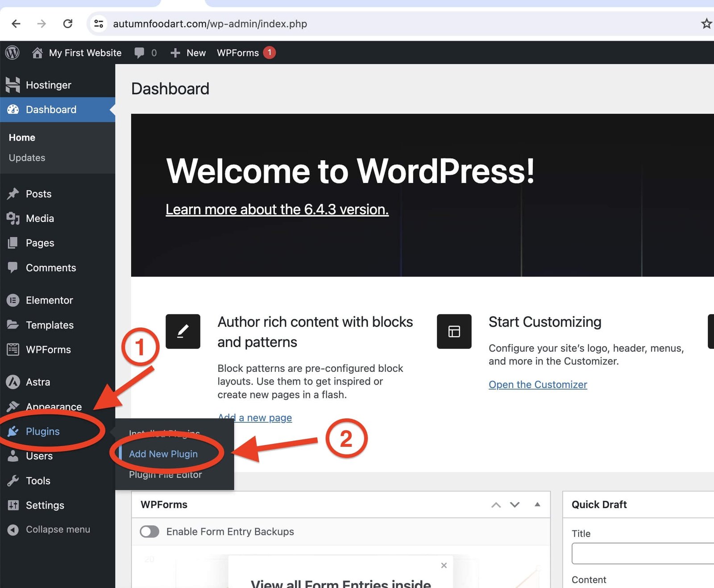
Task: Bookmark this page with the star
Action: point(706,24)
